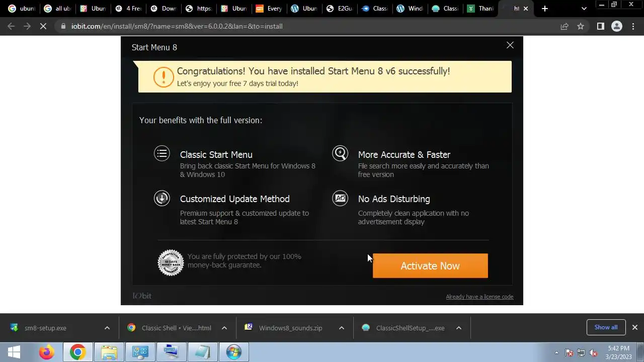The width and height of the screenshot is (644, 362).
Task: Switch to the 'Wind' WordPress tab
Action: tap(410, 9)
